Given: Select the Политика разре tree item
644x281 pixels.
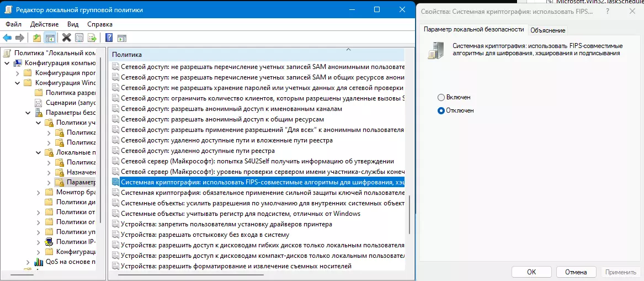Looking at the screenshot, I should click(70, 93).
